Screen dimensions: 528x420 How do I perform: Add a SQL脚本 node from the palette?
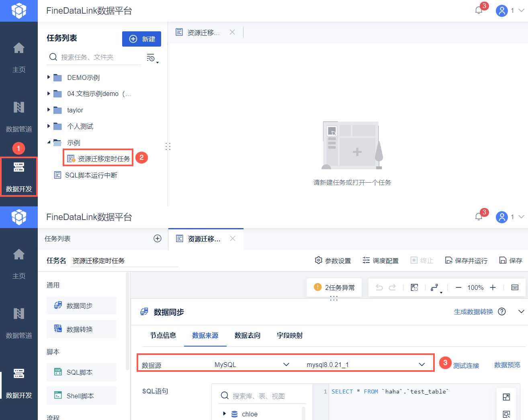click(x=82, y=372)
